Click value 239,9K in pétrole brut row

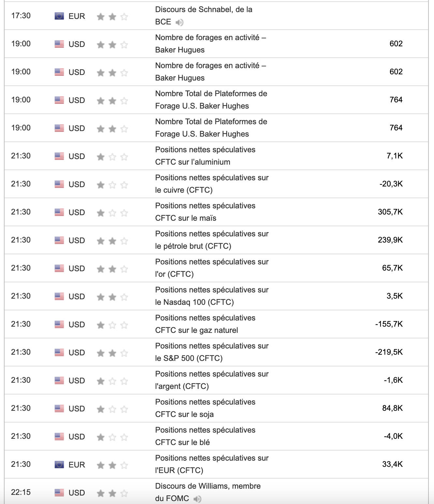click(x=390, y=240)
